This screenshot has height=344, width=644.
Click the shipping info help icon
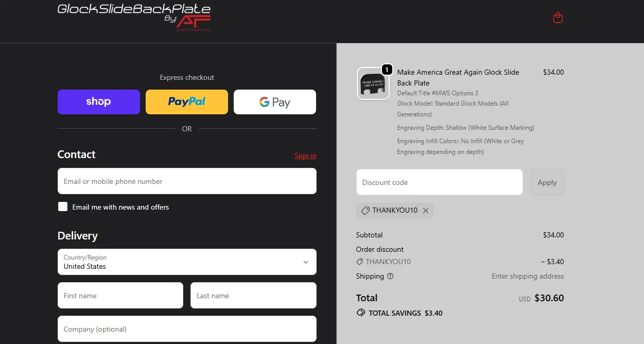click(390, 276)
